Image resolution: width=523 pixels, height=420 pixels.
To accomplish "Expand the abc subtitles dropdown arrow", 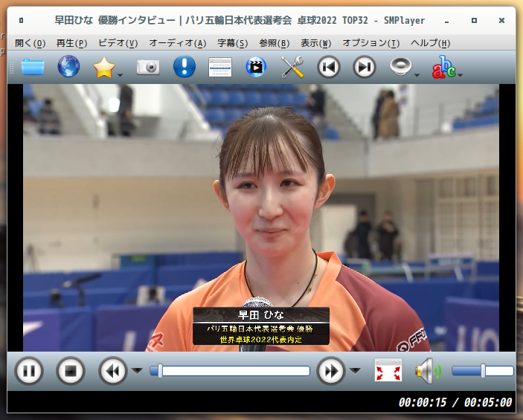I will click(460, 75).
